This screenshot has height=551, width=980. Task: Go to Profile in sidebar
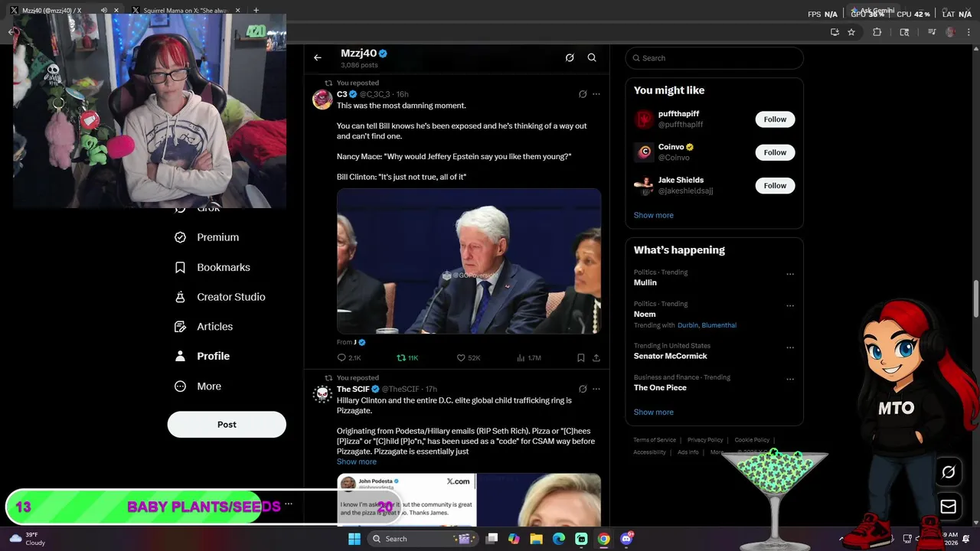pos(202,356)
